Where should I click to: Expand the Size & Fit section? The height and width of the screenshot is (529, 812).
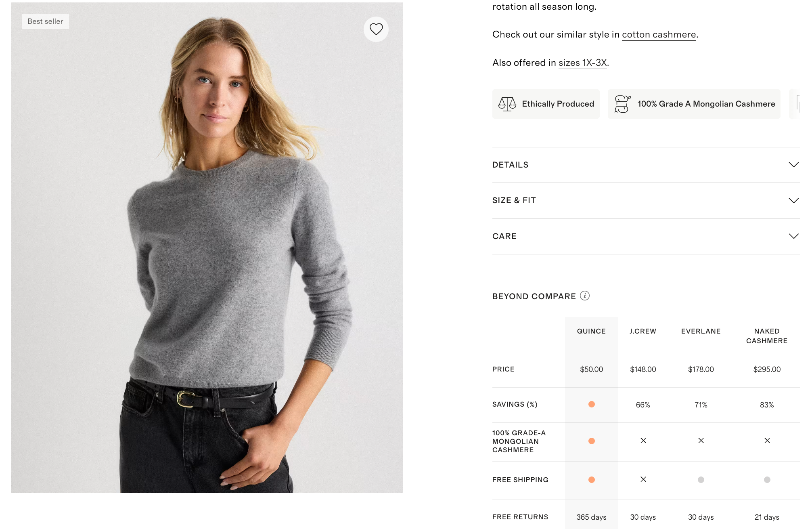[x=646, y=201]
